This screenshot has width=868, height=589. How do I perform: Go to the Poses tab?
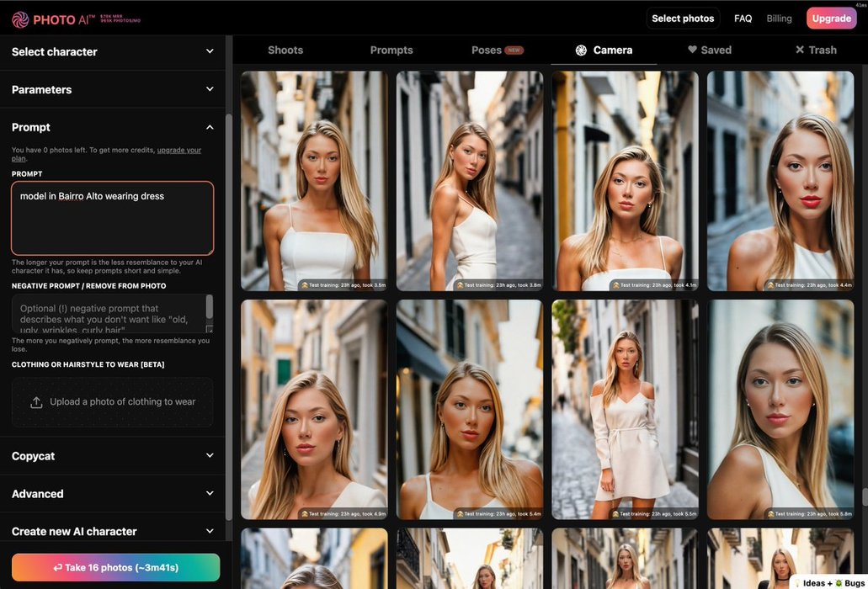(x=497, y=50)
